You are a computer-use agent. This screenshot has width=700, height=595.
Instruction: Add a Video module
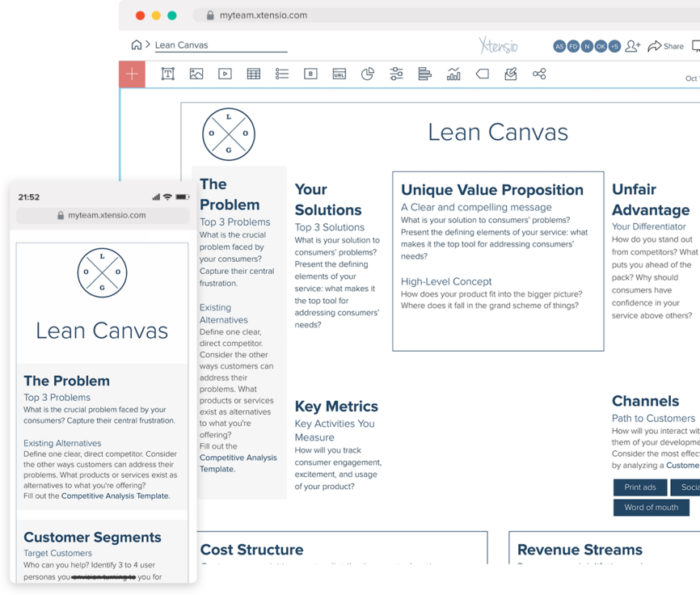(x=226, y=74)
